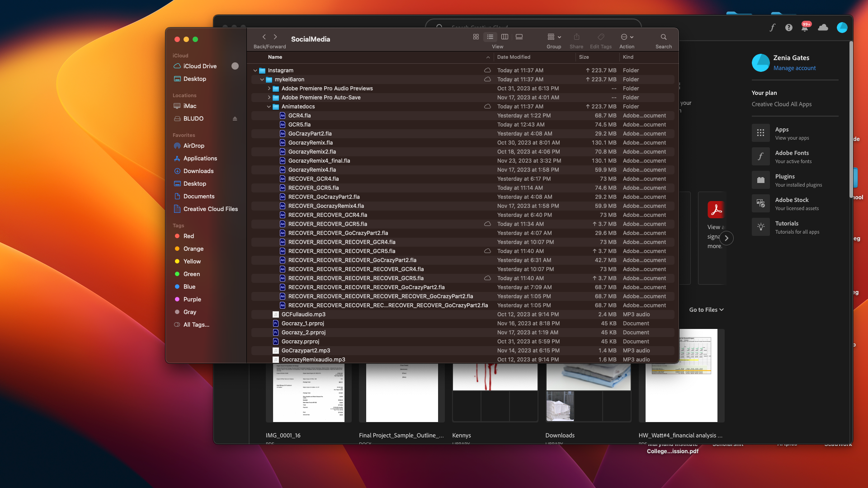Open the Go to Files dropdown
This screenshot has height=488, width=868.
[706, 310]
